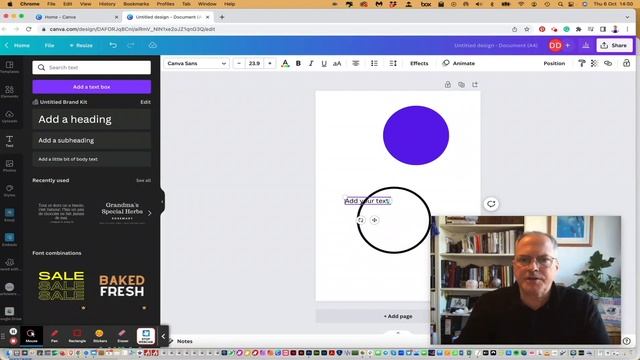Image resolution: width=640 pixels, height=360 pixels.
Task: Open the Resize menu
Action: click(x=81, y=45)
